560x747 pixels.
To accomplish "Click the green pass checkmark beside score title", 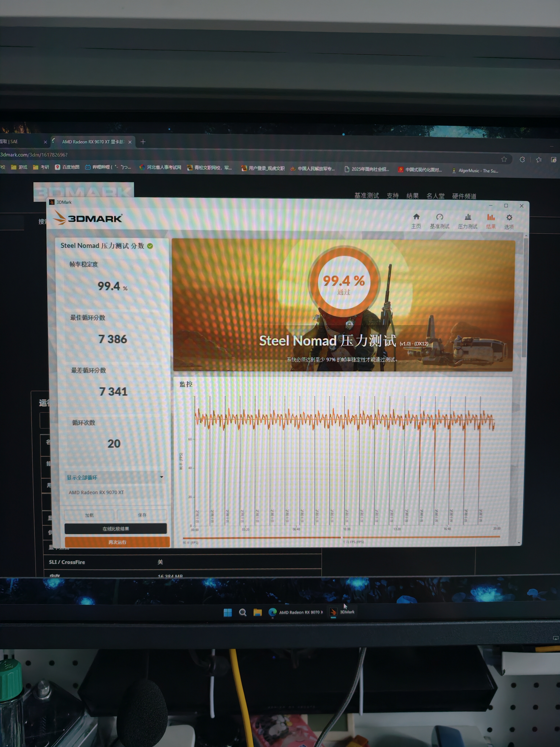I will pos(150,246).
